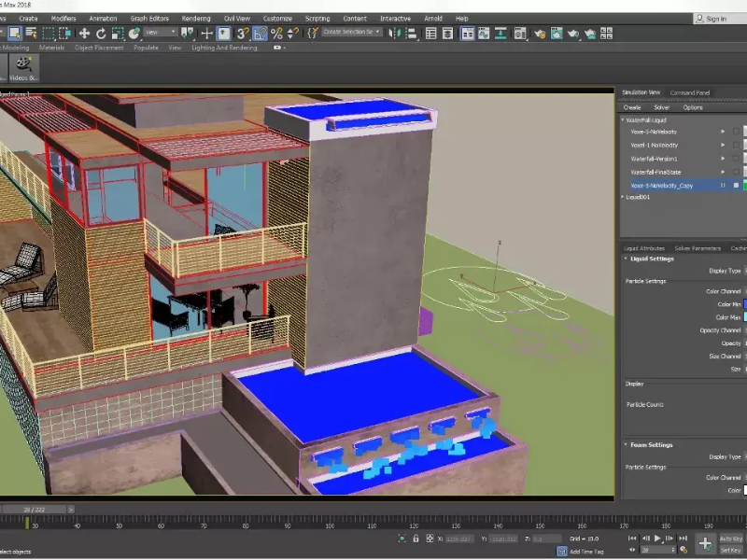Image resolution: width=747 pixels, height=560 pixels.
Task: Toggle checkbox for Waterfall-FinalState solver
Action: tap(736, 172)
